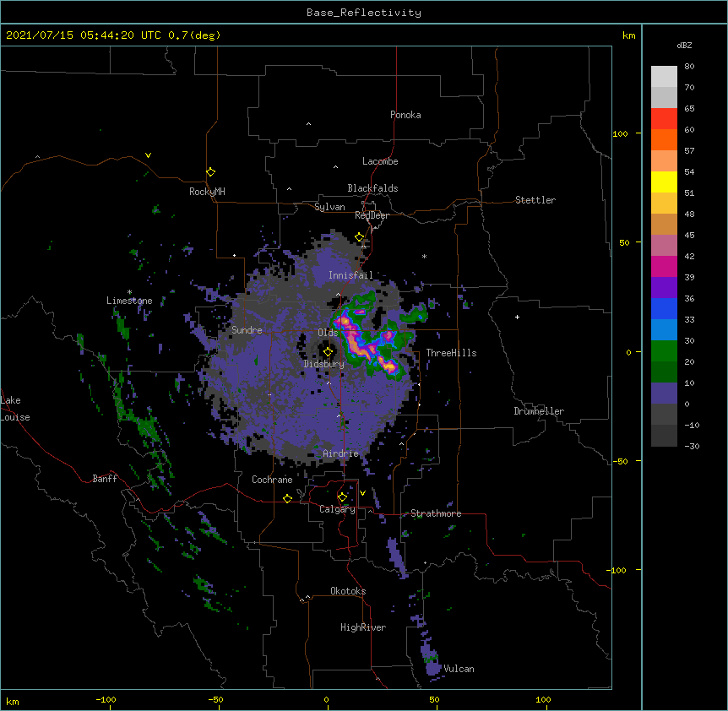The image size is (728, 711).
Task: Click the Olds town label
Action: [x=328, y=333]
